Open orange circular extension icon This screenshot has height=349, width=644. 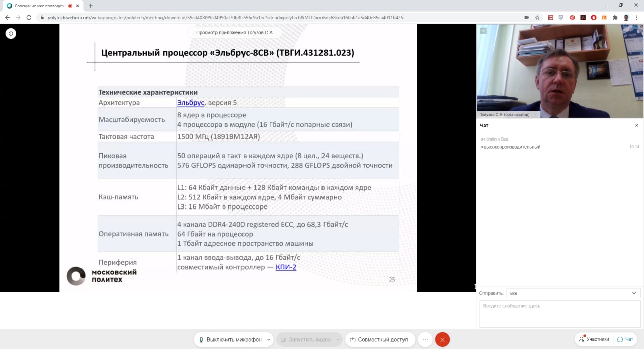point(604,17)
